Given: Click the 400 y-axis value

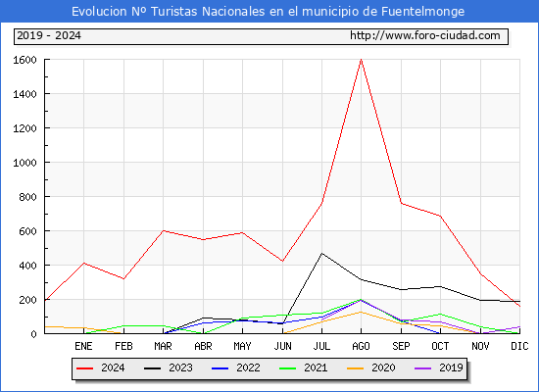Looking at the screenshot, I should (27, 266).
